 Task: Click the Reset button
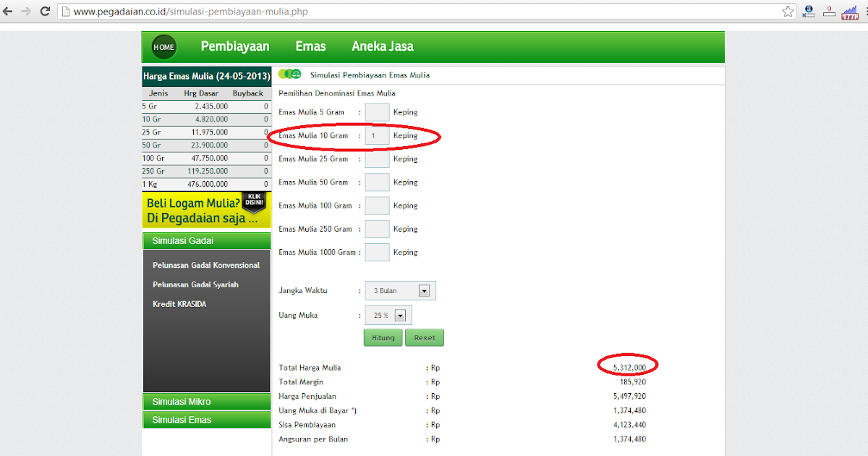425,338
